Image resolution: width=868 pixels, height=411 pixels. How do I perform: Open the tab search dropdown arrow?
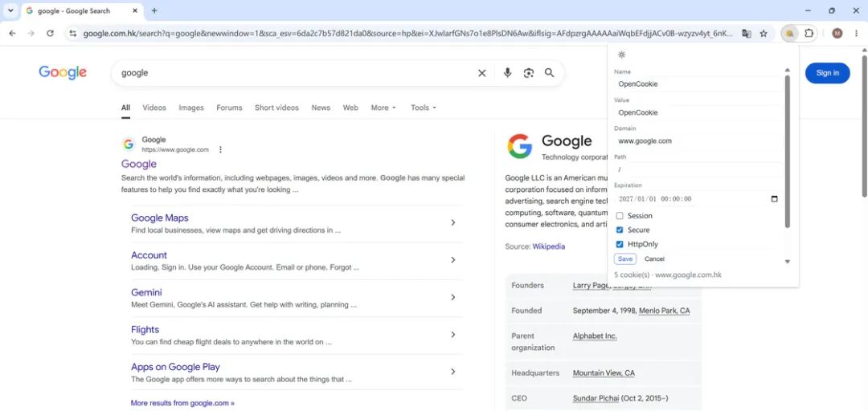(x=10, y=10)
